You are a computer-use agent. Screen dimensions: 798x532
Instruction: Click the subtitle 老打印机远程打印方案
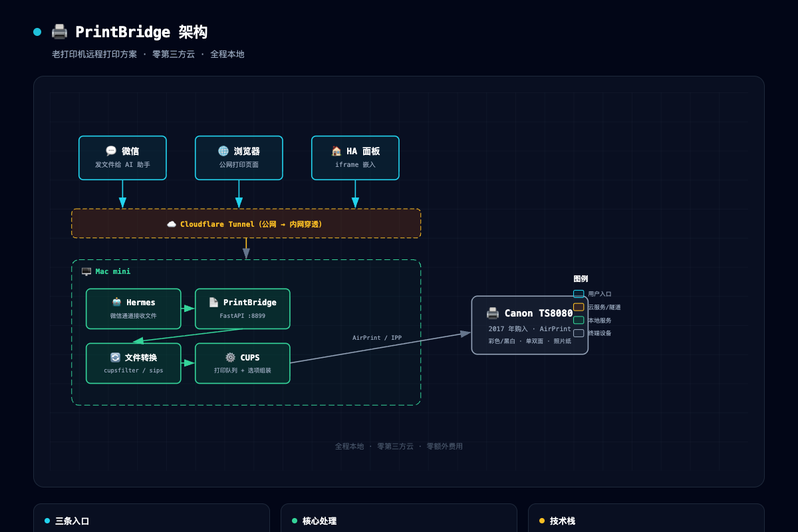click(x=94, y=54)
